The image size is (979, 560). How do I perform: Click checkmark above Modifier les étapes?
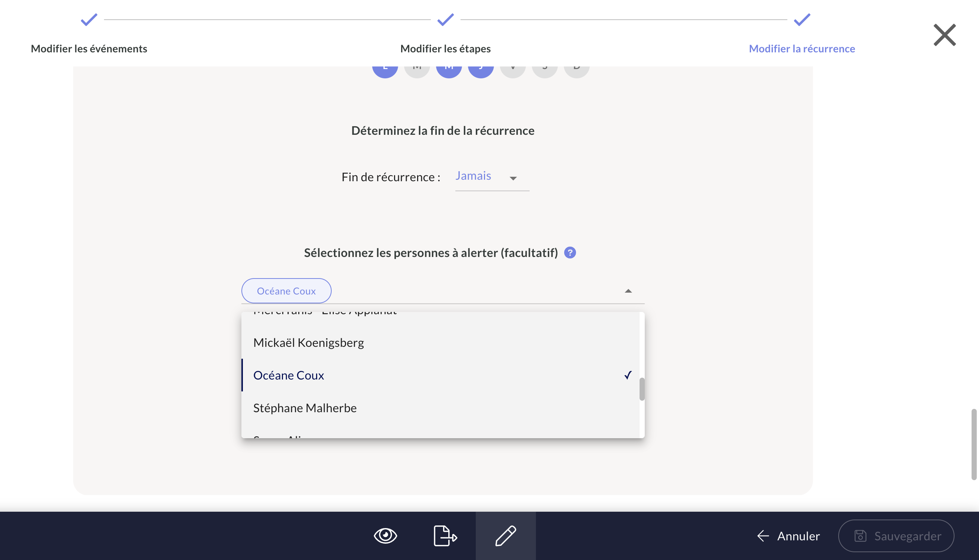(x=445, y=19)
